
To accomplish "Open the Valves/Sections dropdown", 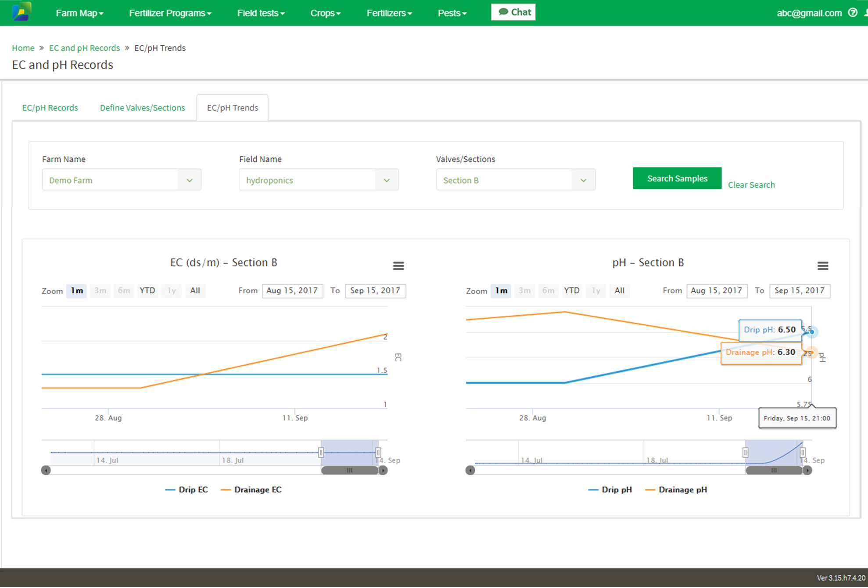I will [516, 180].
